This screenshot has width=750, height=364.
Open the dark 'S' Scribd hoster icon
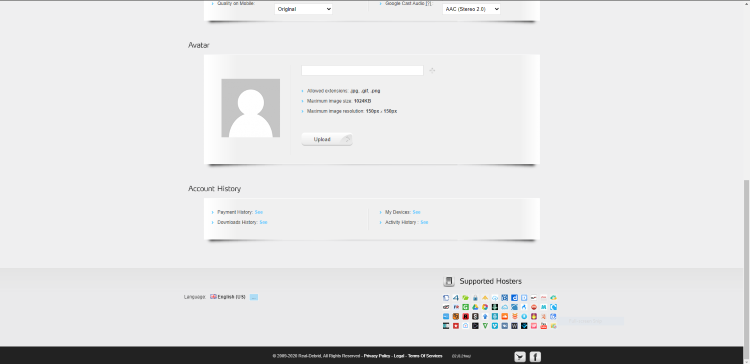[x=475, y=316]
